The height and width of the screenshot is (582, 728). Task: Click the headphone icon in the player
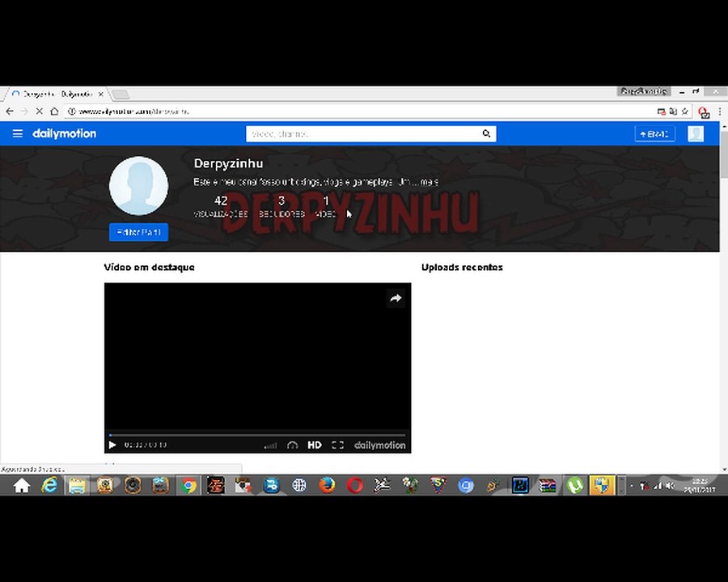(x=292, y=445)
